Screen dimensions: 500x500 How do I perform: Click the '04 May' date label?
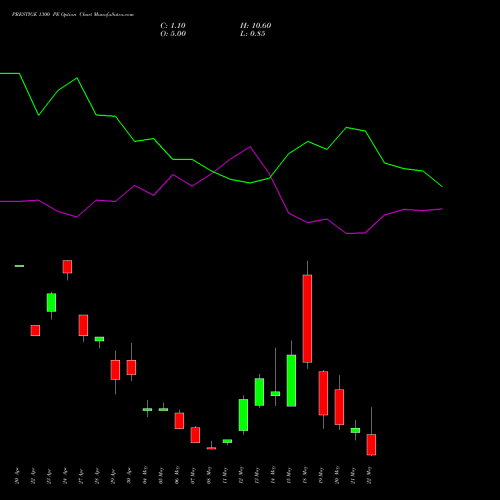point(145,476)
